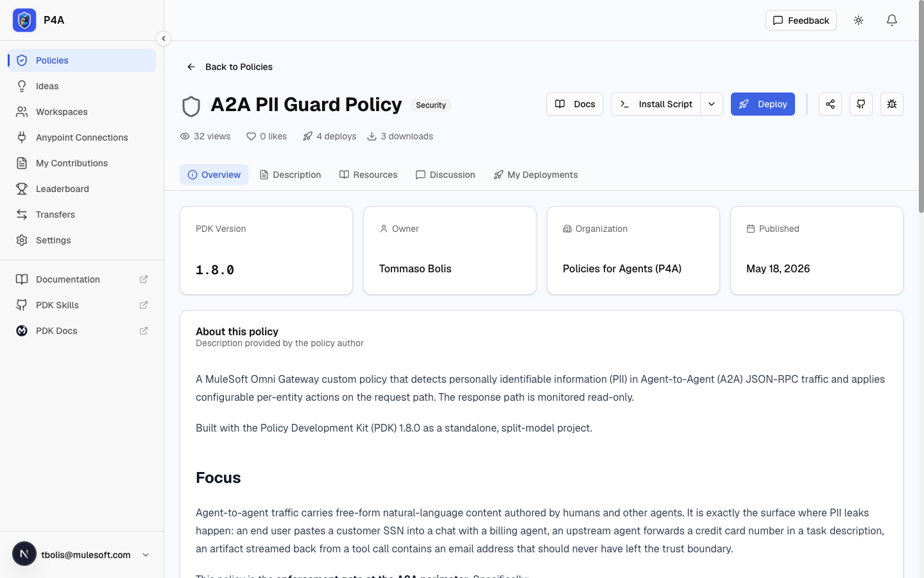
Task: Collapse the sidebar with chevron button
Action: [x=164, y=39]
